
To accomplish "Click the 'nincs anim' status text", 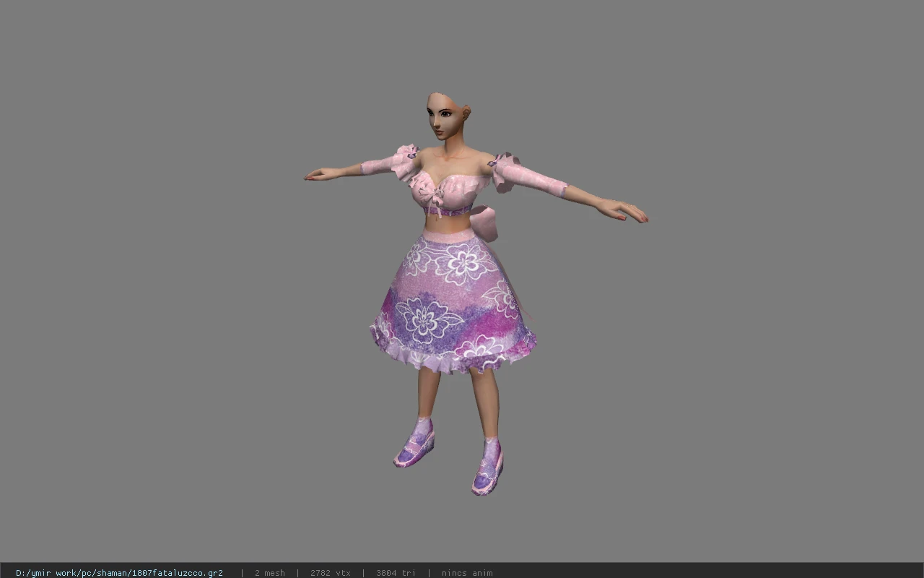I will pyautogui.click(x=467, y=573).
